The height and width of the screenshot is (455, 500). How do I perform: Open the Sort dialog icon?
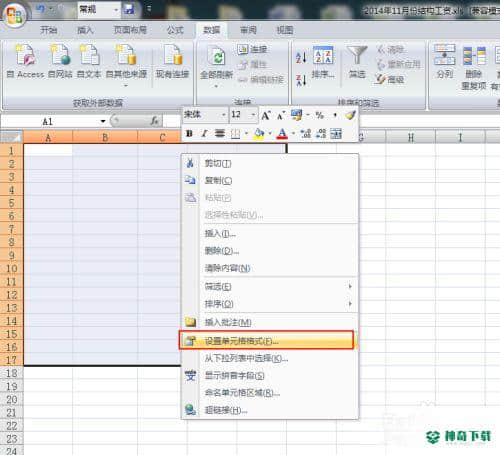(x=323, y=55)
